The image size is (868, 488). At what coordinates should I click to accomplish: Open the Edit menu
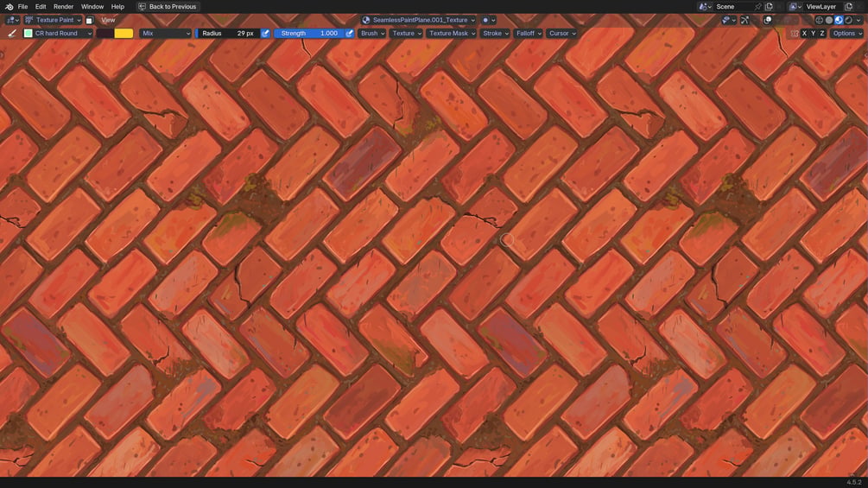click(x=41, y=7)
